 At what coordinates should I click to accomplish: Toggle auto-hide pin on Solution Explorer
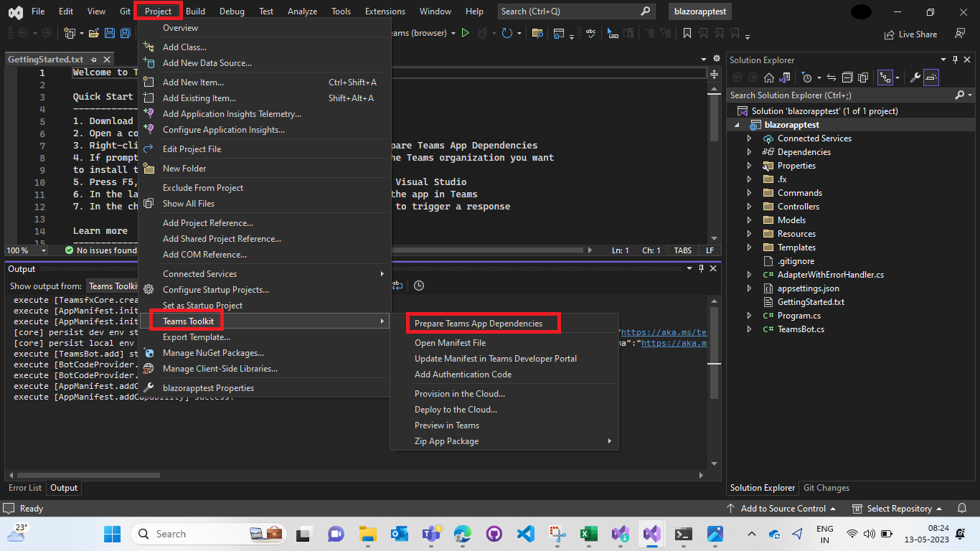click(955, 60)
